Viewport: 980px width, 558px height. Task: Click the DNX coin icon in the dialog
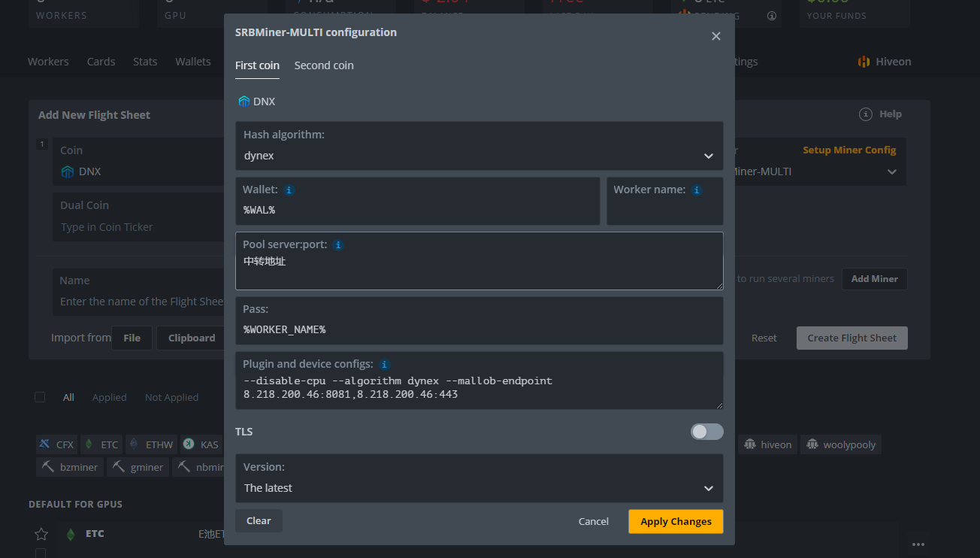tap(243, 102)
